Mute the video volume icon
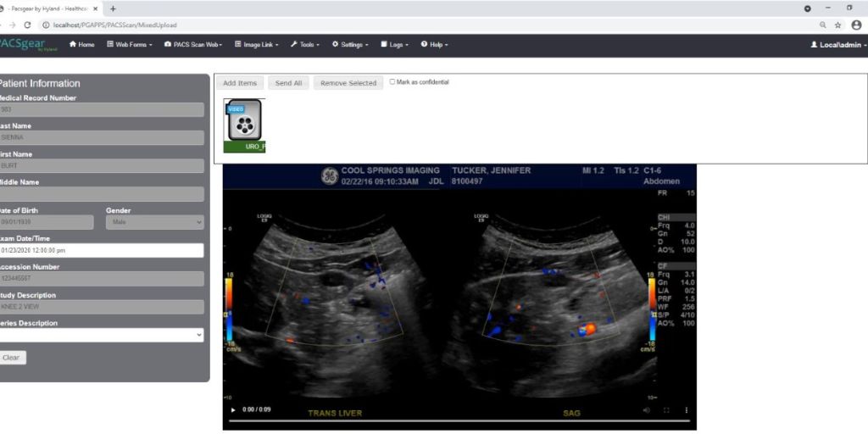The width and height of the screenshot is (868, 434). [x=646, y=410]
